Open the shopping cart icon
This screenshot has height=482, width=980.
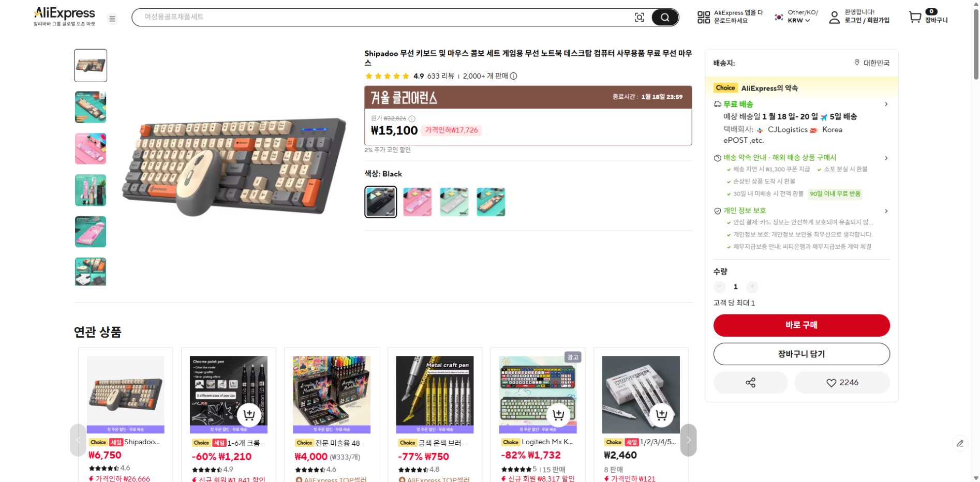tap(915, 17)
